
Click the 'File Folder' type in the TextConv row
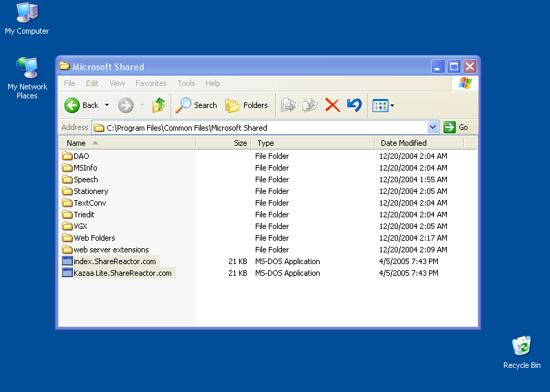272,203
